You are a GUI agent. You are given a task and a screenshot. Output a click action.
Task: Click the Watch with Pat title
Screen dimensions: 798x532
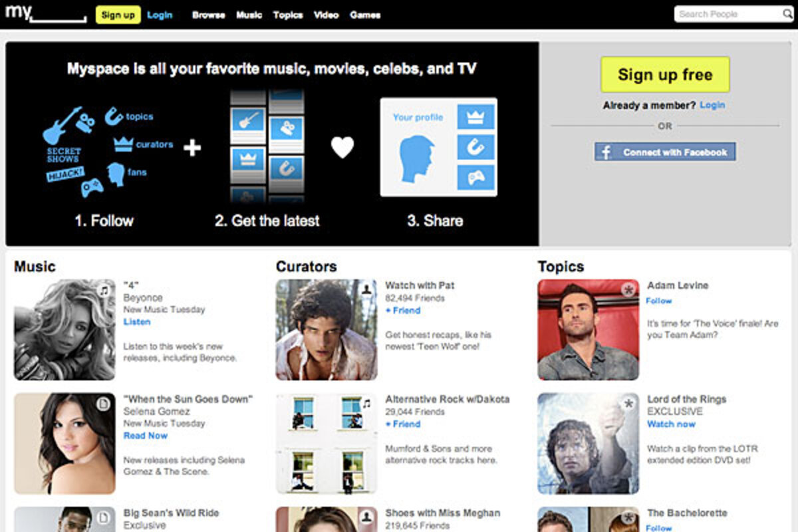click(420, 285)
